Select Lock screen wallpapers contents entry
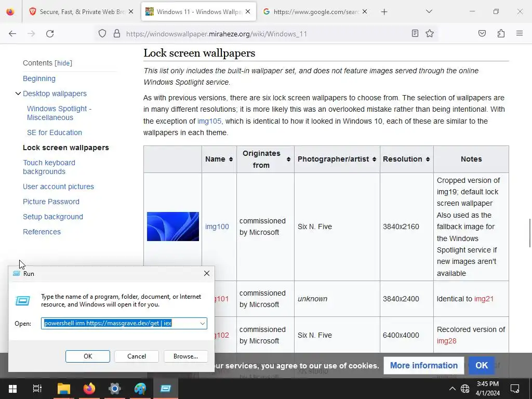This screenshot has height=399, width=532. click(x=66, y=148)
